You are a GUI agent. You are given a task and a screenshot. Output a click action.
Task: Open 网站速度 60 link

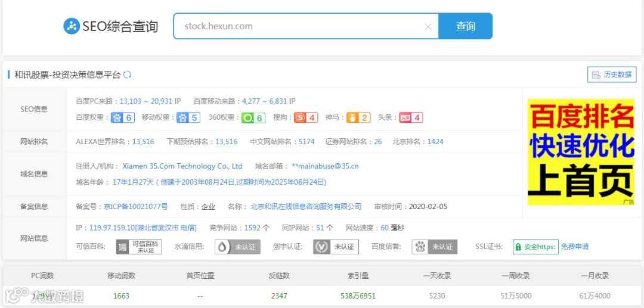point(385,228)
